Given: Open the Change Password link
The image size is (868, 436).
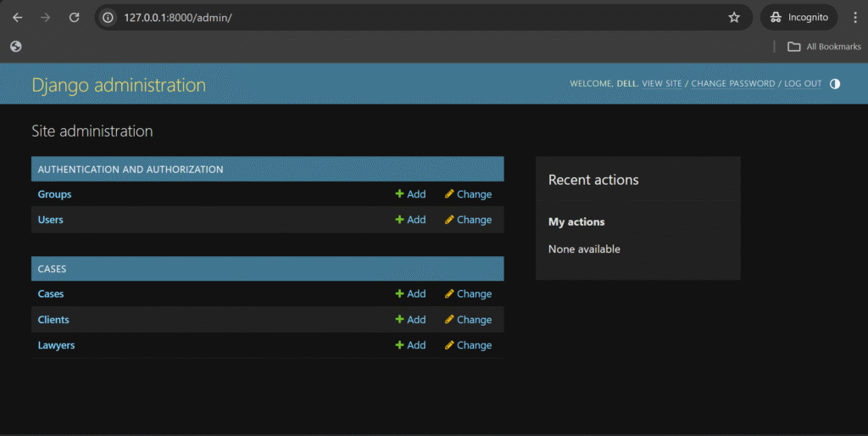Looking at the screenshot, I should pos(733,84).
